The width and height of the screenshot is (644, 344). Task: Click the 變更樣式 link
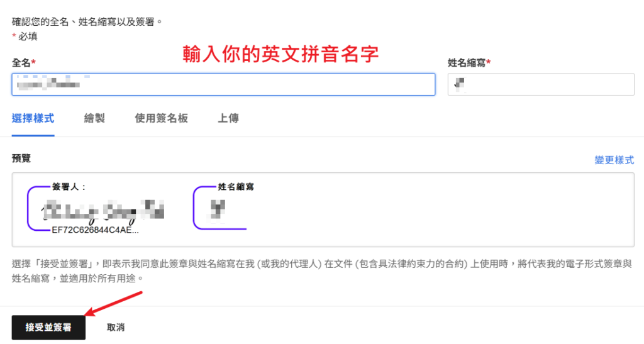coord(614,160)
